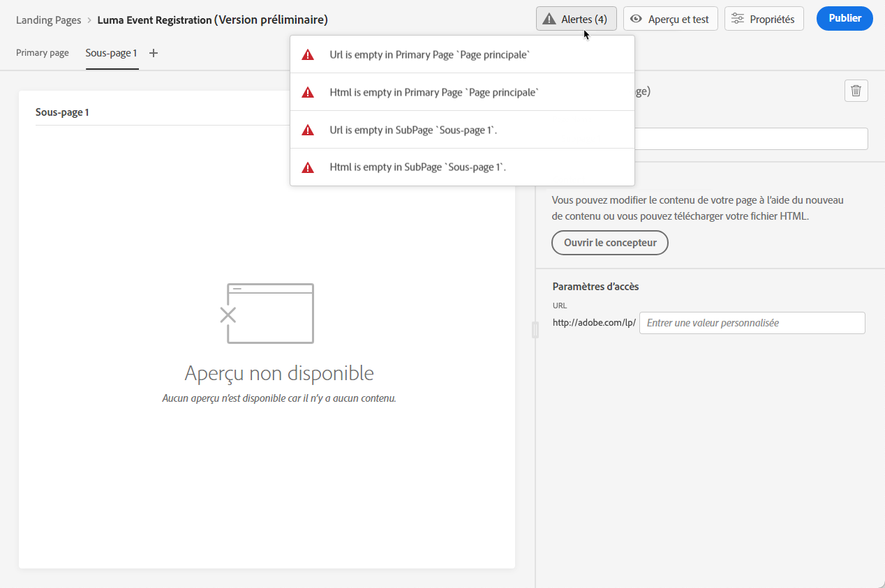
Task: Click the breadcrumb chevron after Landing Pages
Action: [x=89, y=20]
